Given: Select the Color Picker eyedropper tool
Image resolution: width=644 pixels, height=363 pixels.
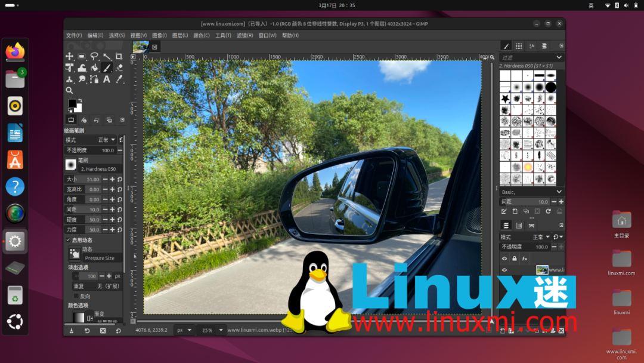Looking at the screenshot, I should [x=119, y=79].
